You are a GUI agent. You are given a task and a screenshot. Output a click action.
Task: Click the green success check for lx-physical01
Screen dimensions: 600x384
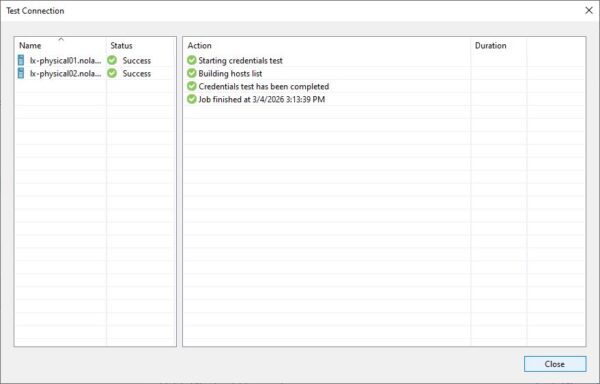(112, 60)
